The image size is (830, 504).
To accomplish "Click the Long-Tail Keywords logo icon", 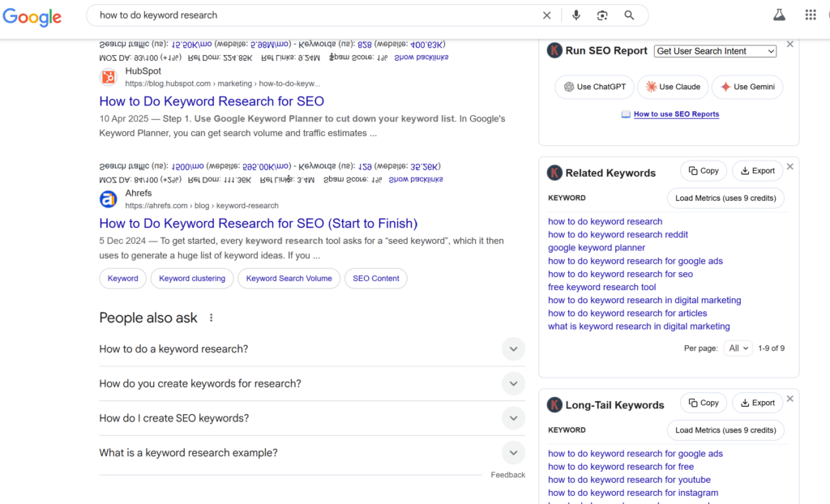I will (554, 405).
